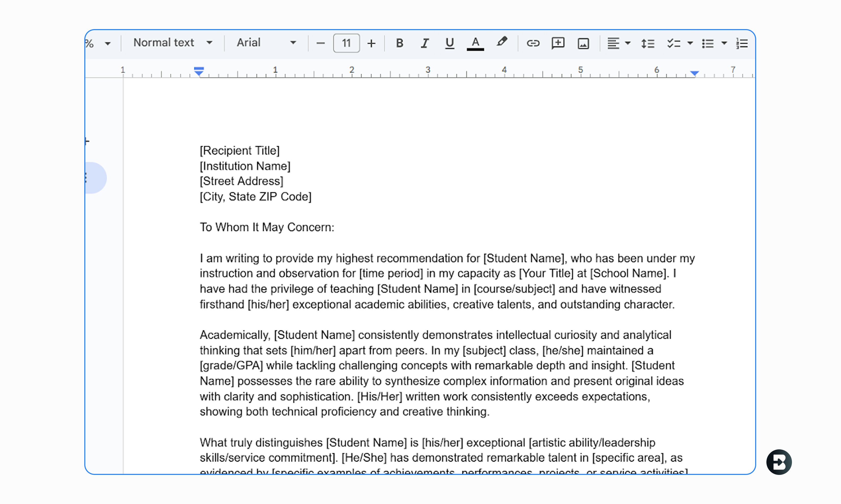This screenshot has width=841, height=504.
Task: Click the checklist icon
Action: click(673, 43)
